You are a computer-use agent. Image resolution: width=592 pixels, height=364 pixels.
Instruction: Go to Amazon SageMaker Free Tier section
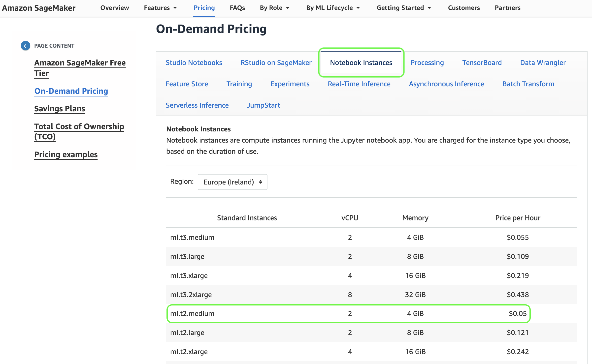coord(80,68)
